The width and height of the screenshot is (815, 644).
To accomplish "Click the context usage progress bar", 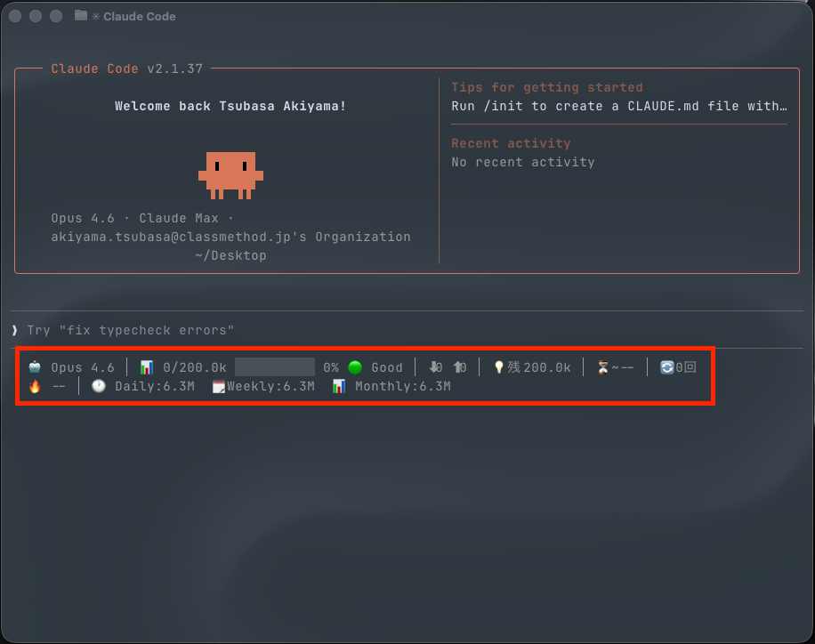I will (275, 367).
